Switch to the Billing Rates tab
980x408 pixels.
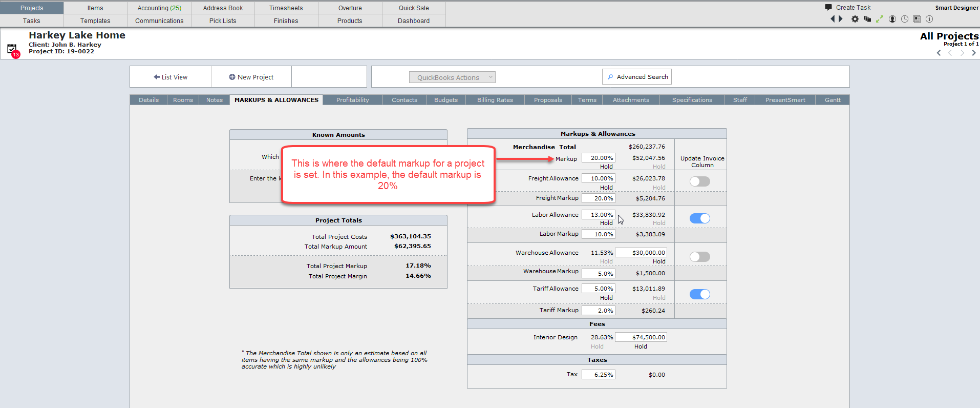coord(495,100)
